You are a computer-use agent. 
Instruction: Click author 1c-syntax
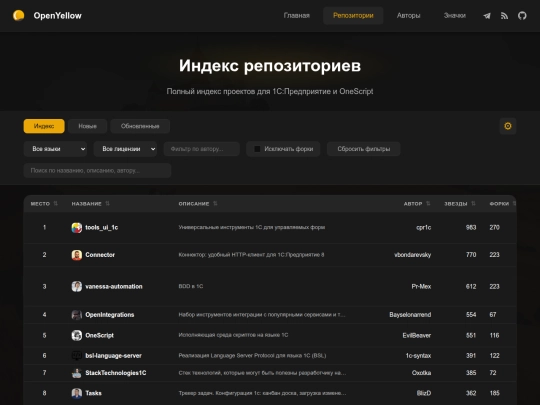coord(418,356)
